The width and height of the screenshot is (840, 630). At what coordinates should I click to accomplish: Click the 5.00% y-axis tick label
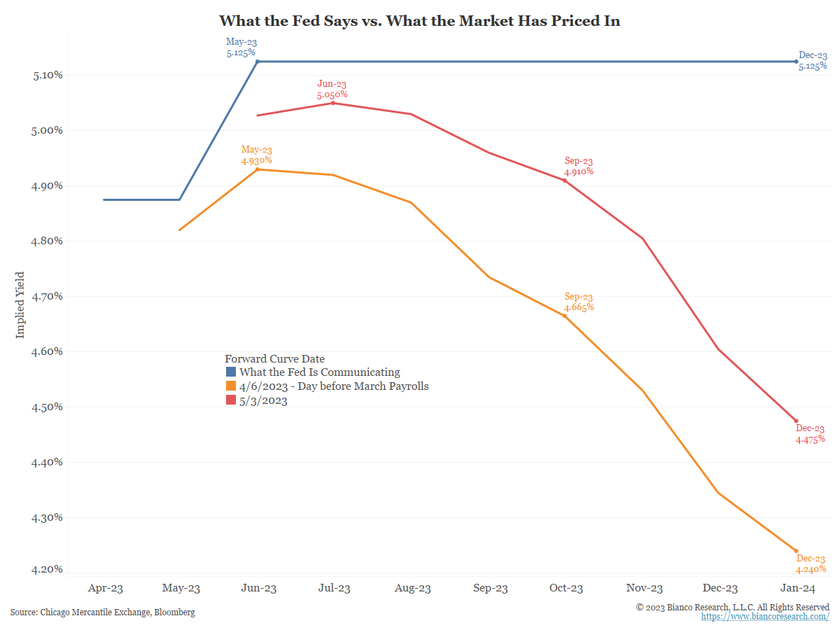point(41,130)
